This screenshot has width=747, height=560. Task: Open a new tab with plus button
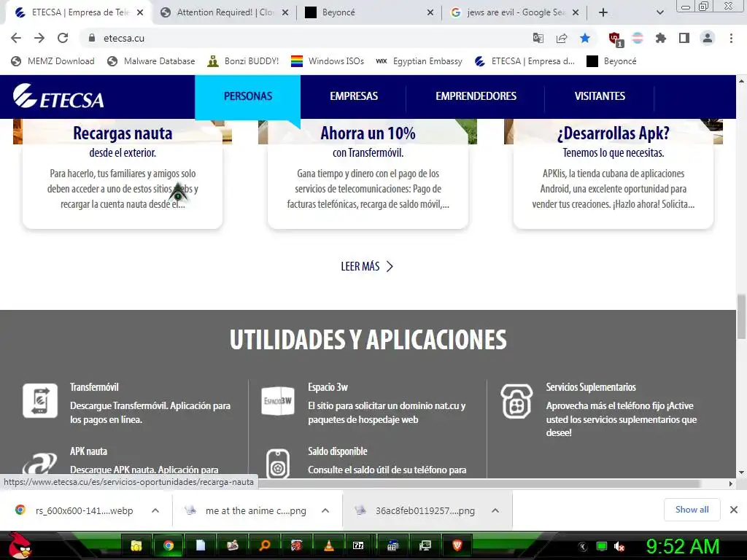point(603,12)
